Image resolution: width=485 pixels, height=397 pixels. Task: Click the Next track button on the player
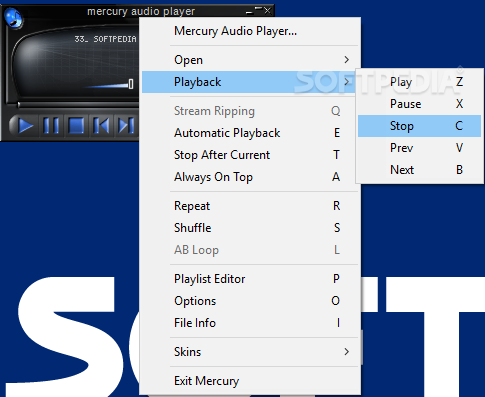(x=127, y=126)
